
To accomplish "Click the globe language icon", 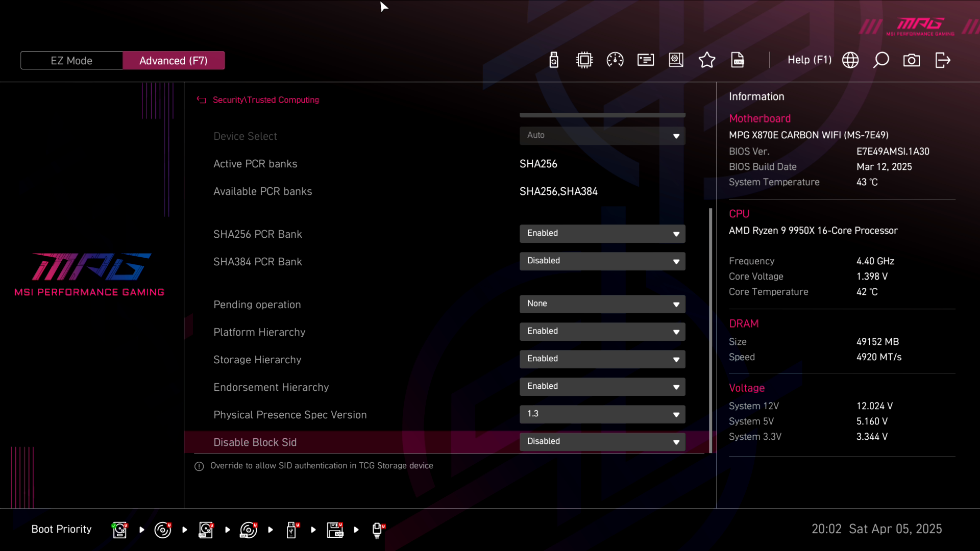I will point(850,60).
